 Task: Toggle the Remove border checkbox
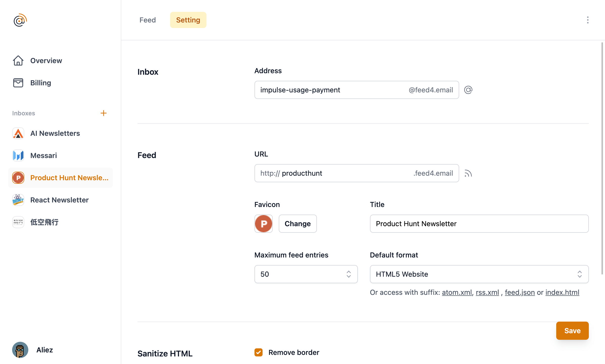click(259, 352)
